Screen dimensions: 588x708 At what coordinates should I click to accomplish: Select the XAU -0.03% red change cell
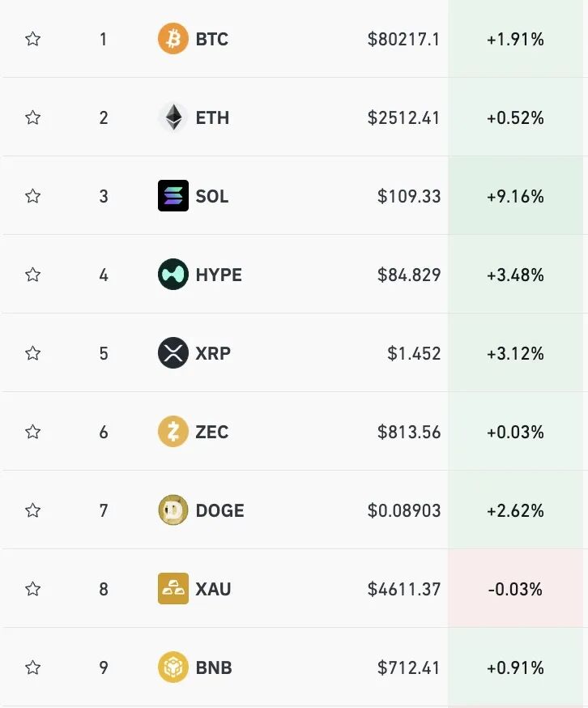(x=516, y=589)
